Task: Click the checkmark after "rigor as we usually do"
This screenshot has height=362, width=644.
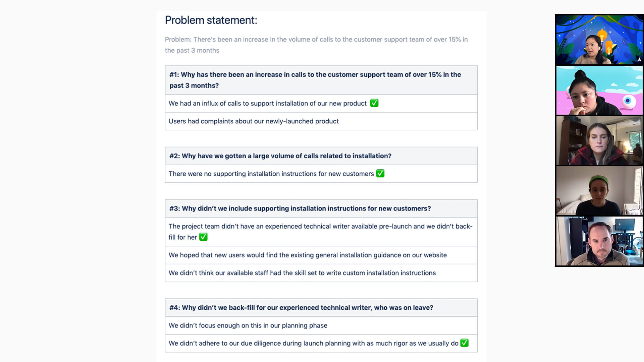Action: coord(464,343)
